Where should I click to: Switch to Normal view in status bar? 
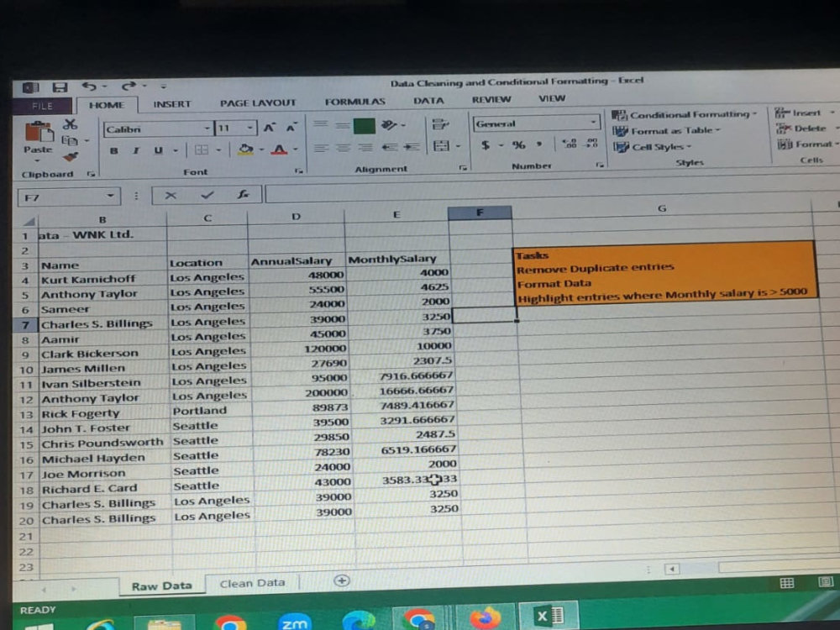coord(786,584)
